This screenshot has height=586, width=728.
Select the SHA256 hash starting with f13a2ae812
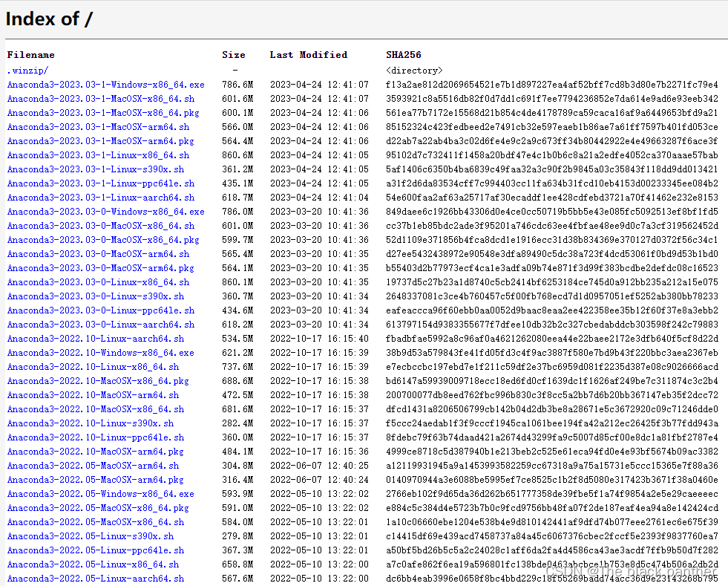(552, 85)
